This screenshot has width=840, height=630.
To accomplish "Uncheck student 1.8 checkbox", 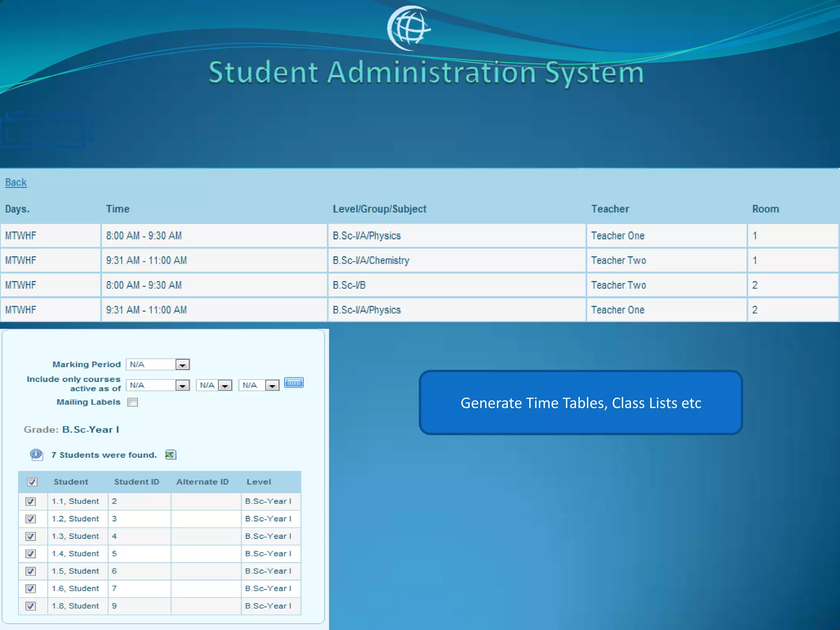I will point(31,606).
